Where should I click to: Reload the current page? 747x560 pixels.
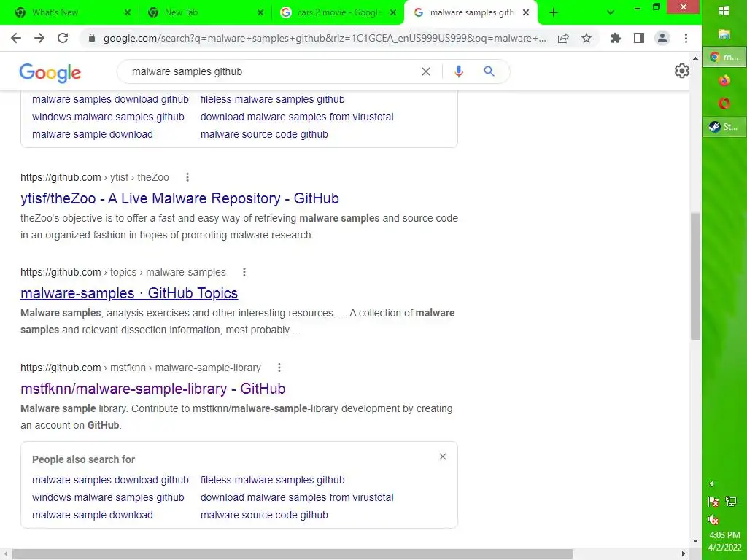(63, 38)
